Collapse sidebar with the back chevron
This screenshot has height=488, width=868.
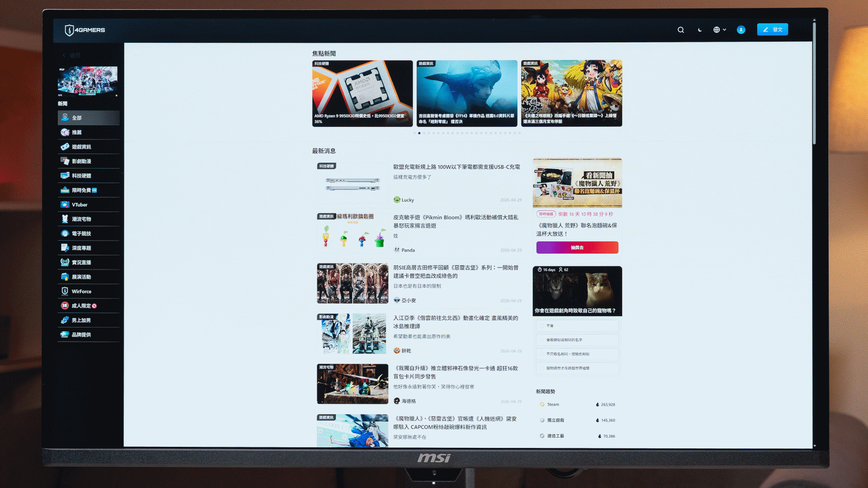pos(64,55)
